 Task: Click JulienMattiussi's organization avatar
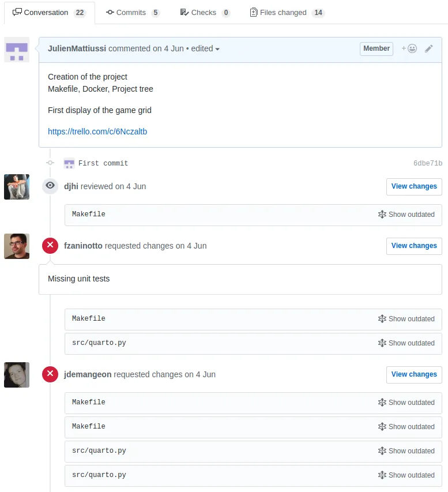pos(16,50)
